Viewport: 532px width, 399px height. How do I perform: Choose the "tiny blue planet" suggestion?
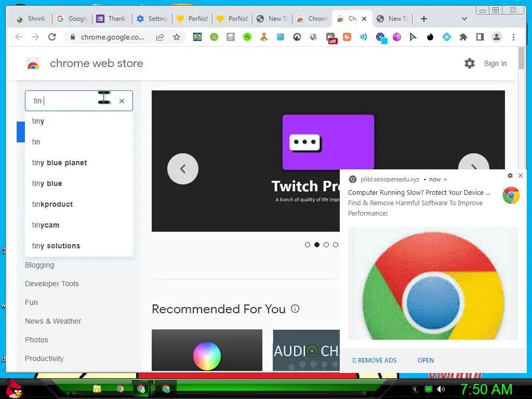79,163
